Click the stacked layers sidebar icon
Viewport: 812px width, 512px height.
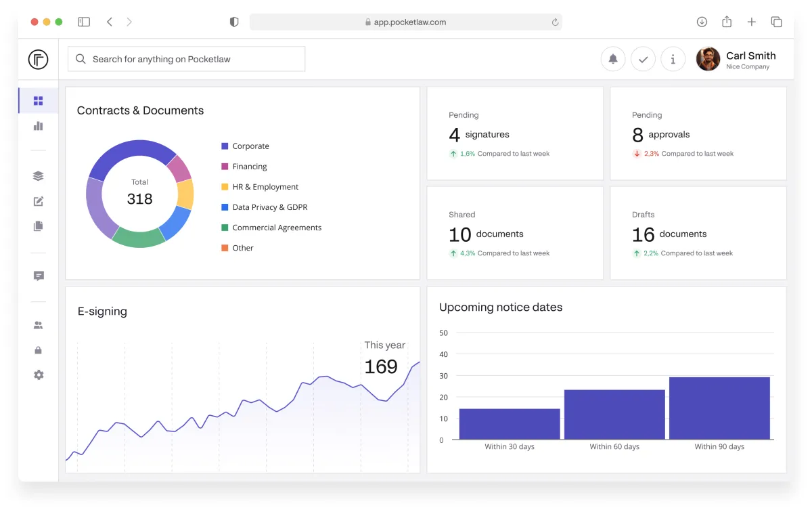(x=38, y=176)
